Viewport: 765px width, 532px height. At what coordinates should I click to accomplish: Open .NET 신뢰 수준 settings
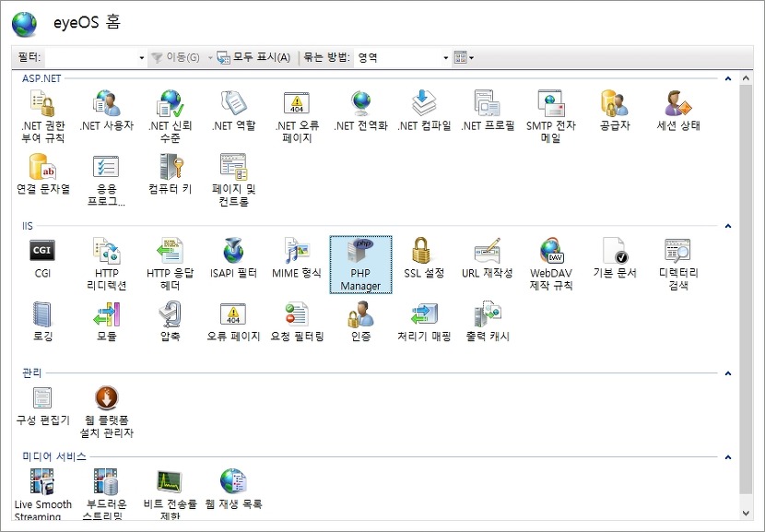[170, 117]
